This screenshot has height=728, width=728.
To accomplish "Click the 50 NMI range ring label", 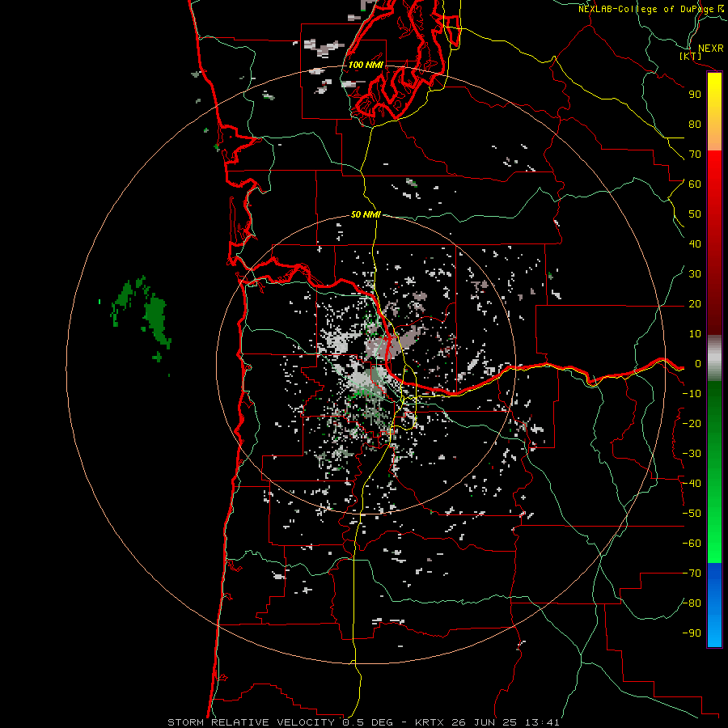I will coord(366,214).
